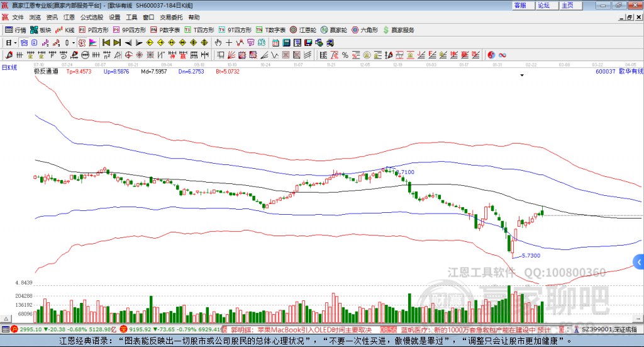
Task: Open the 9P四方形 tool
Action: [x=130, y=30]
